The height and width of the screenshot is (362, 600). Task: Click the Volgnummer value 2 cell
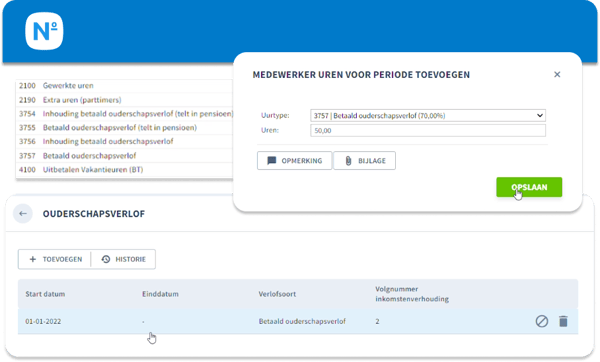point(377,321)
